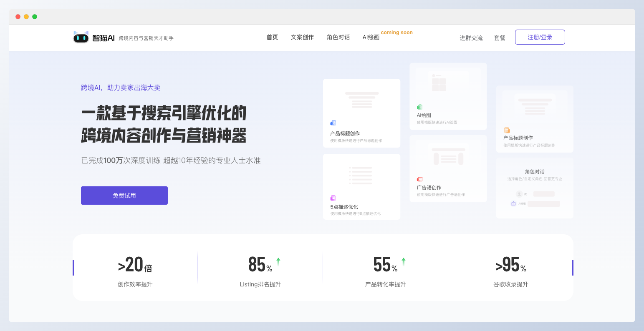Screen dimensions: 644x331
Task: Go to the 首页 nav item
Action: tap(272, 37)
